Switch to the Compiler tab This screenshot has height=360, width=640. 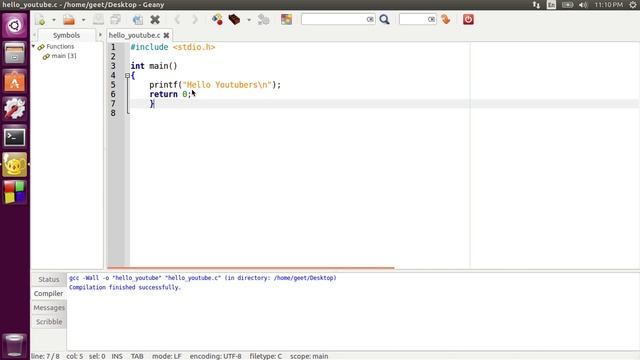(x=49, y=293)
